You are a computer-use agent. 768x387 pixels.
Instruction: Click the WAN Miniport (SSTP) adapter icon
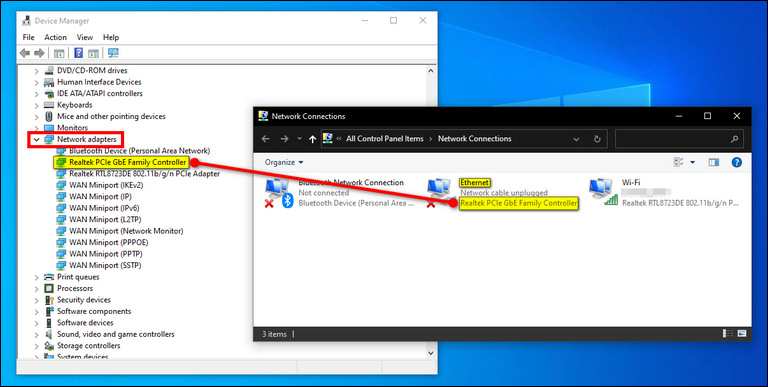click(61, 265)
